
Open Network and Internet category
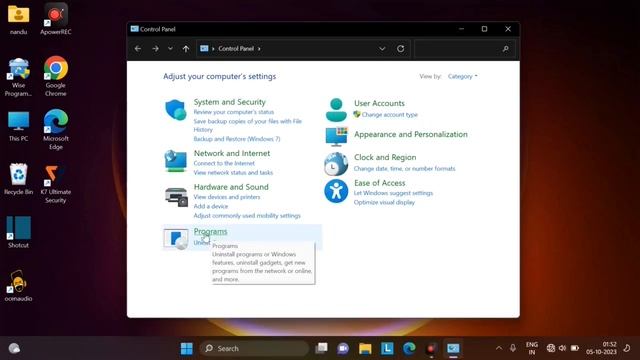[232, 153]
